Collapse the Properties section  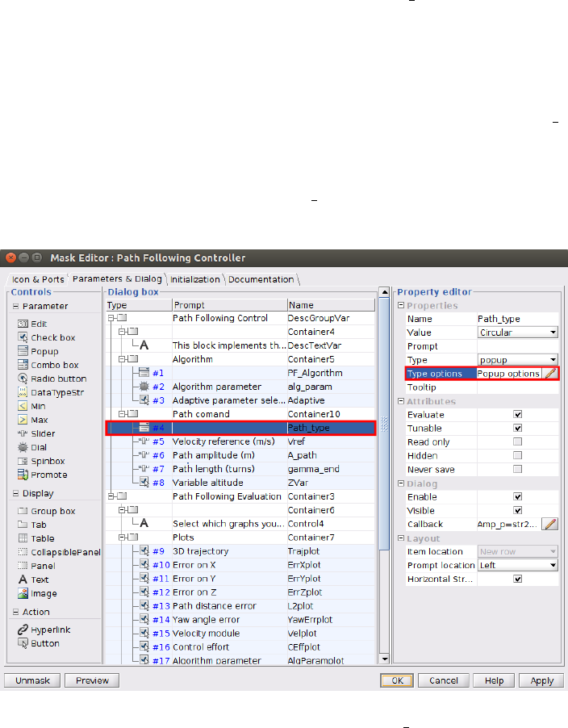401,305
